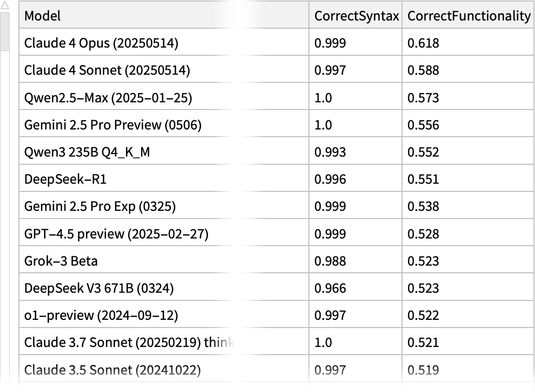Click the DeepSeek V3 671B (0324) cell
Image resolution: width=535 pixels, height=392 pixels.
pos(99,288)
